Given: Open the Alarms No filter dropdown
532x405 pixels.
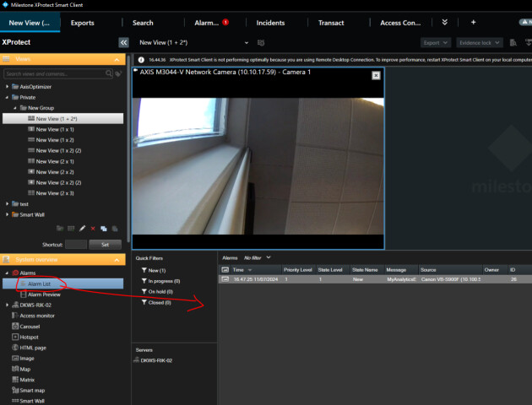Looking at the screenshot, I should (x=258, y=257).
